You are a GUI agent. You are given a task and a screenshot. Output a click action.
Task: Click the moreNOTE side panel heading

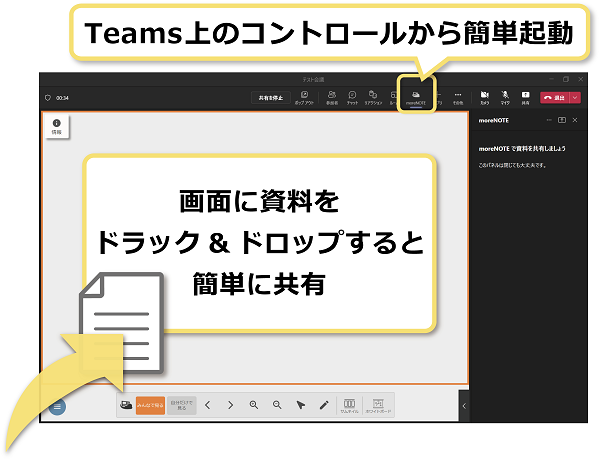click(x=494, y=120)
